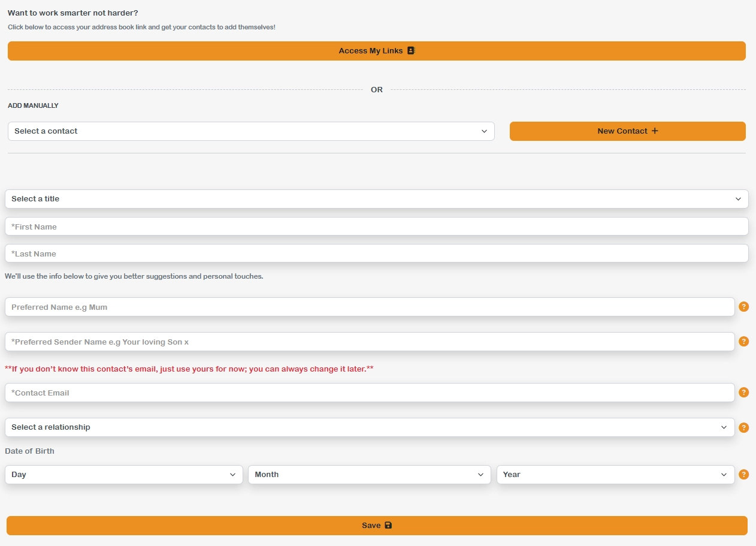
Task: Click help icon beside Preferred Name field
Action: [743, 307]
